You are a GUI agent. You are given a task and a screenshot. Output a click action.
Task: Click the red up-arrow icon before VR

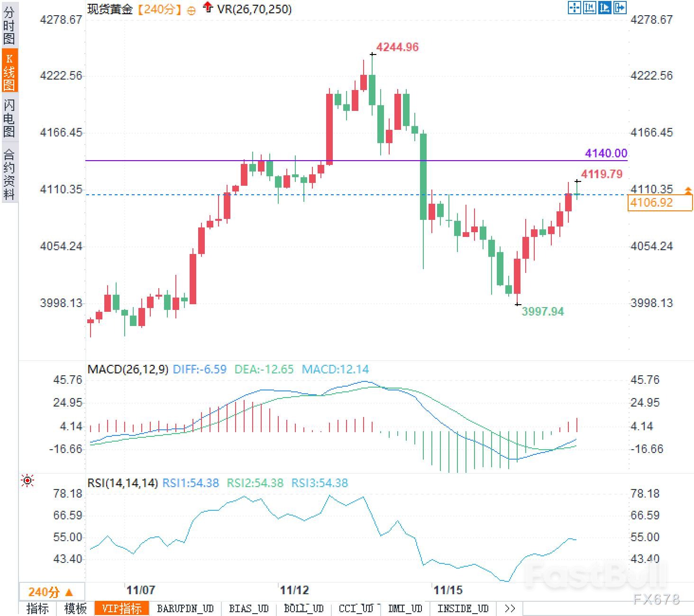[x=207, y=8]
